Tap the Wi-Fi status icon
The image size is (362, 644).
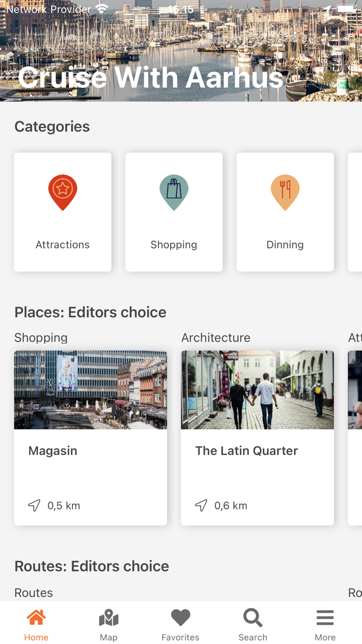(x=102, y=9)
